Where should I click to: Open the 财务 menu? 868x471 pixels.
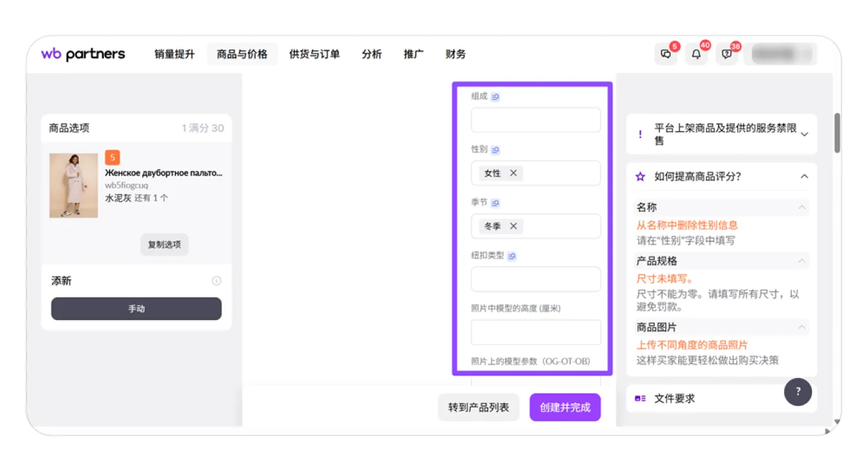point(456,54)
